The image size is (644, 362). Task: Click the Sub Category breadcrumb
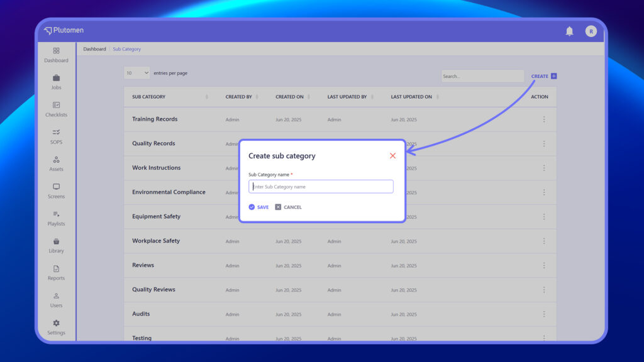point(126,49)
